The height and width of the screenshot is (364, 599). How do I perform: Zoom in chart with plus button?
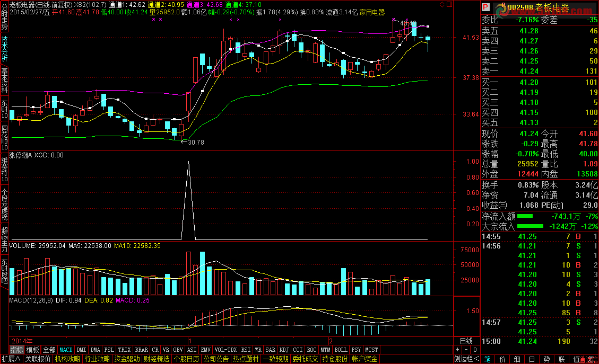[x=458, y=350]
